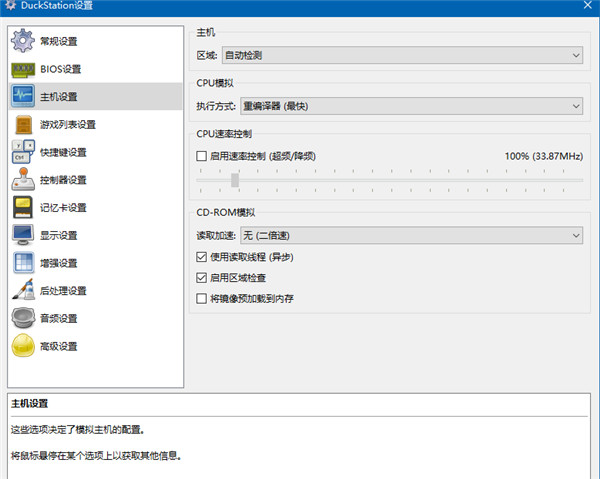Enable 启用速率控制 (超频/降频) checkbox
The width and height of the screenshot is (600, 479).
[202, 156]
